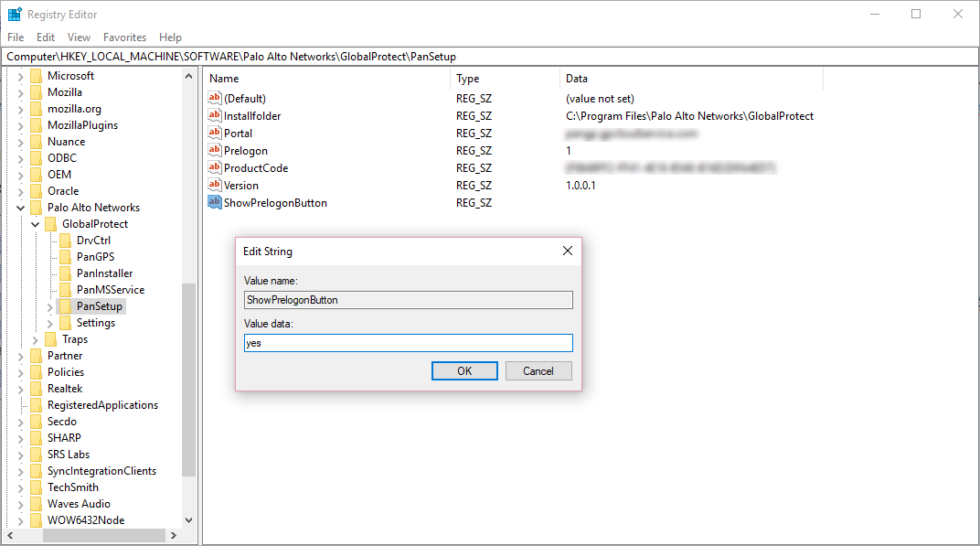Expand the Partner key
This screenshot has width=980, height=546.
(x=21, y=356)
